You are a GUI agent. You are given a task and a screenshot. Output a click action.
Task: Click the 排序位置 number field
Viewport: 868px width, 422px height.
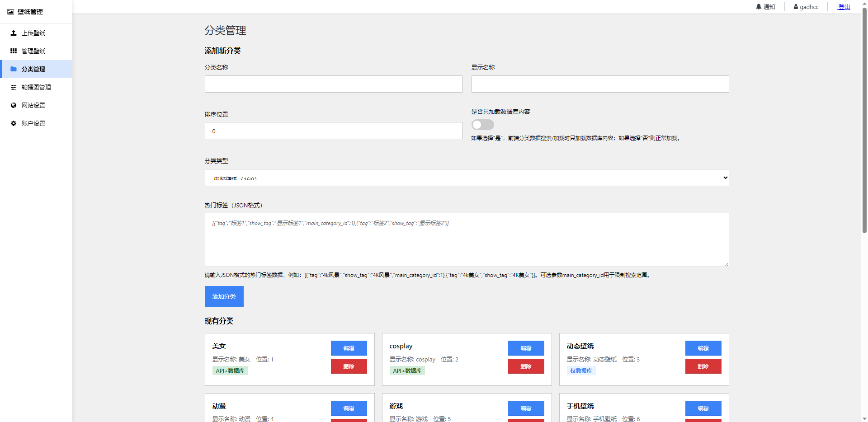click(x=333, y=131)
